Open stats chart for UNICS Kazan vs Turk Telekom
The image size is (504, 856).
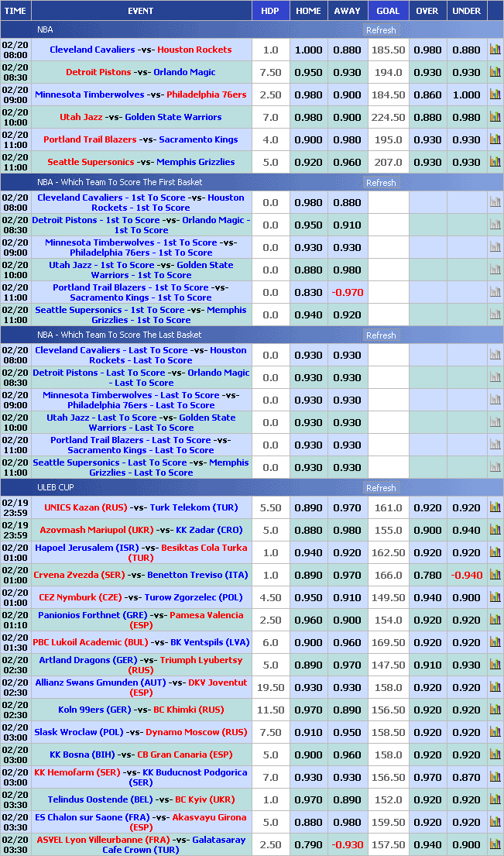(x=495, y=508)
